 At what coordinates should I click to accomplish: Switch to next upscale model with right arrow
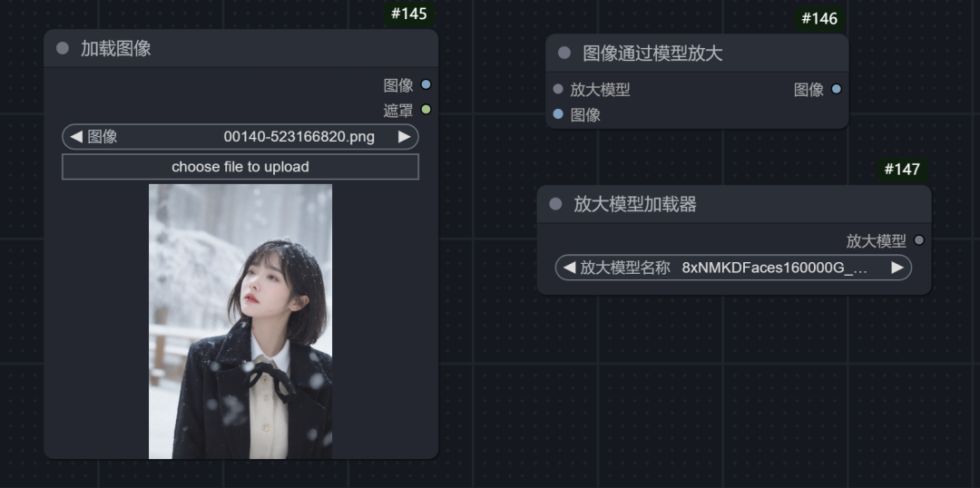[x=897, y=268]
